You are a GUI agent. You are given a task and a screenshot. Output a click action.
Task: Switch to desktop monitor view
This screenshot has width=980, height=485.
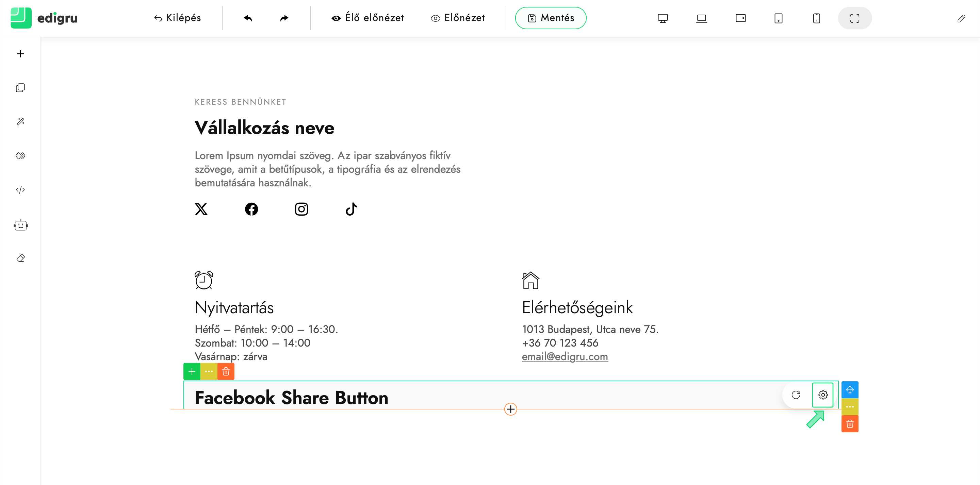pos(662,18)
